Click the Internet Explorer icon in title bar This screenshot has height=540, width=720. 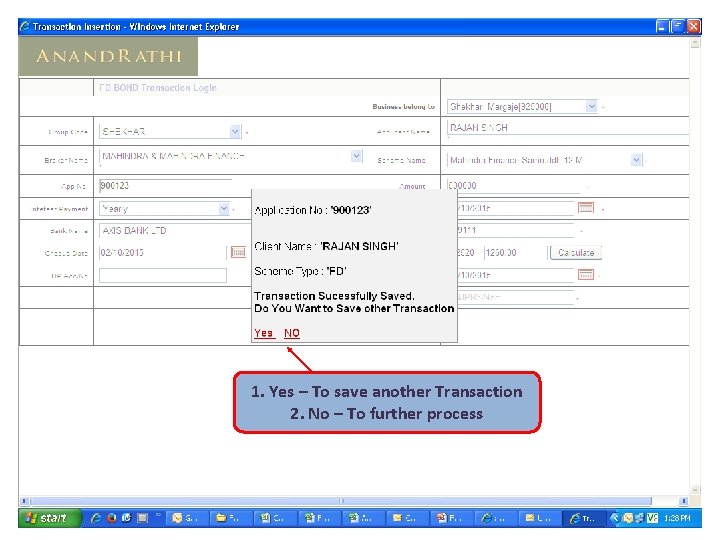click(25, 26)
